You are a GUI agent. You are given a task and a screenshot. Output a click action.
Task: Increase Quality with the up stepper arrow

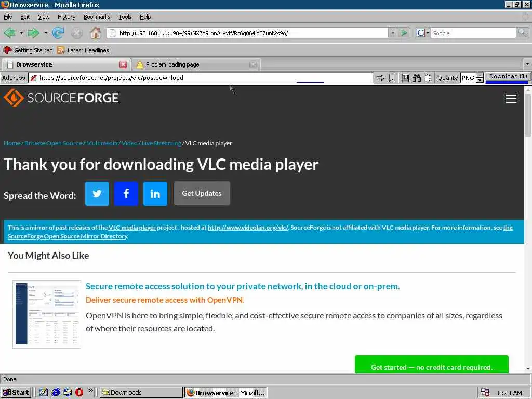click(x=480, y=76)
